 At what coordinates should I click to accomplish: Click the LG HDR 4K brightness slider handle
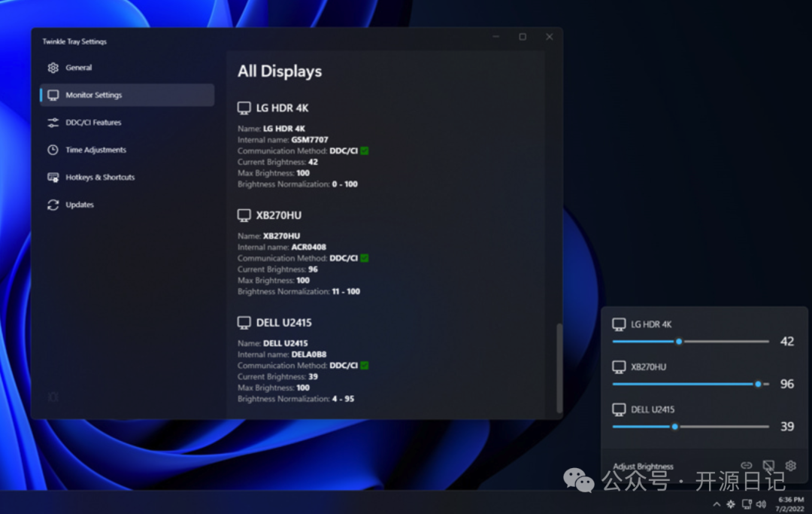(679, 342)
